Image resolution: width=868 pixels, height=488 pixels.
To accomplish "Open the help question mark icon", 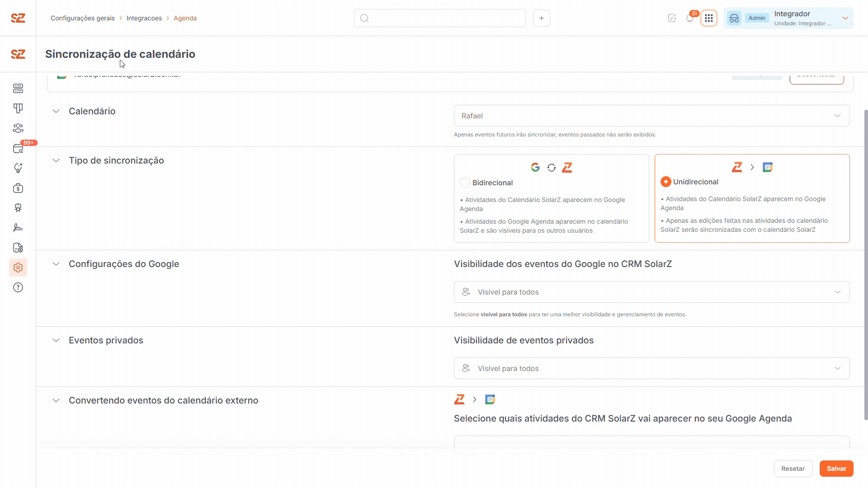I will coord(18,287).
